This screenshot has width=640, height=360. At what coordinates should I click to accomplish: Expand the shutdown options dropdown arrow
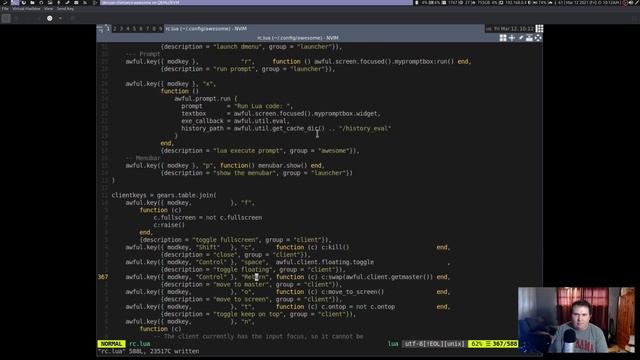[60, 18]
